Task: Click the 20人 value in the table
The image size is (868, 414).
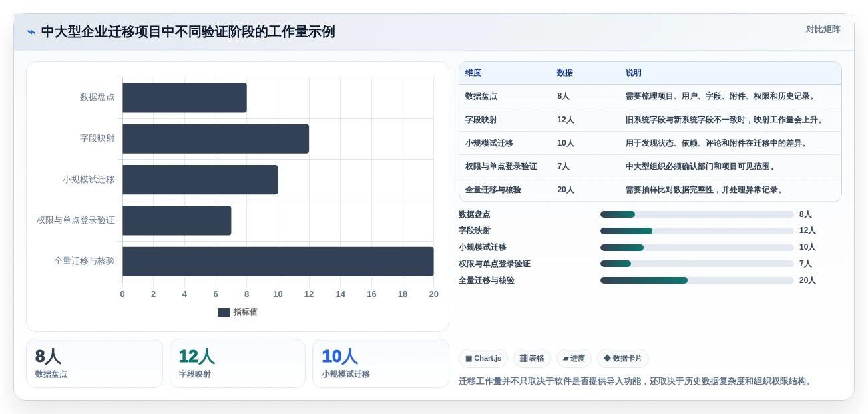Action: tap(566, 190)
